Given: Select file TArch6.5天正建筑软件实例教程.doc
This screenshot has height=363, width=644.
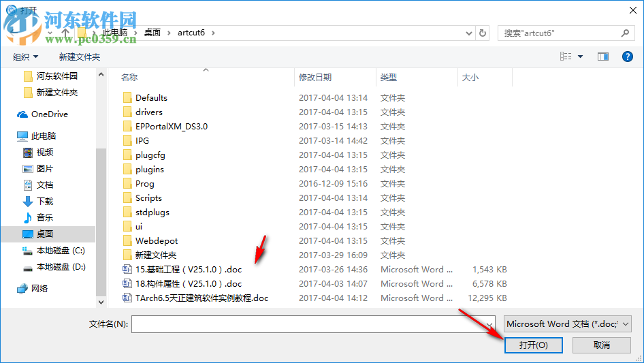Looking at the screenshot, I should coord(202,298).
